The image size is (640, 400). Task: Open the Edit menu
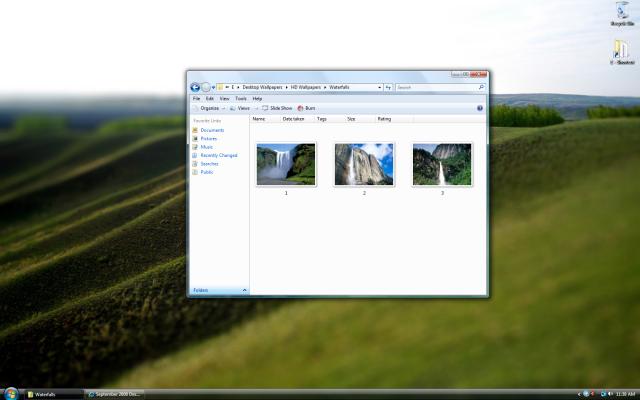210,99
